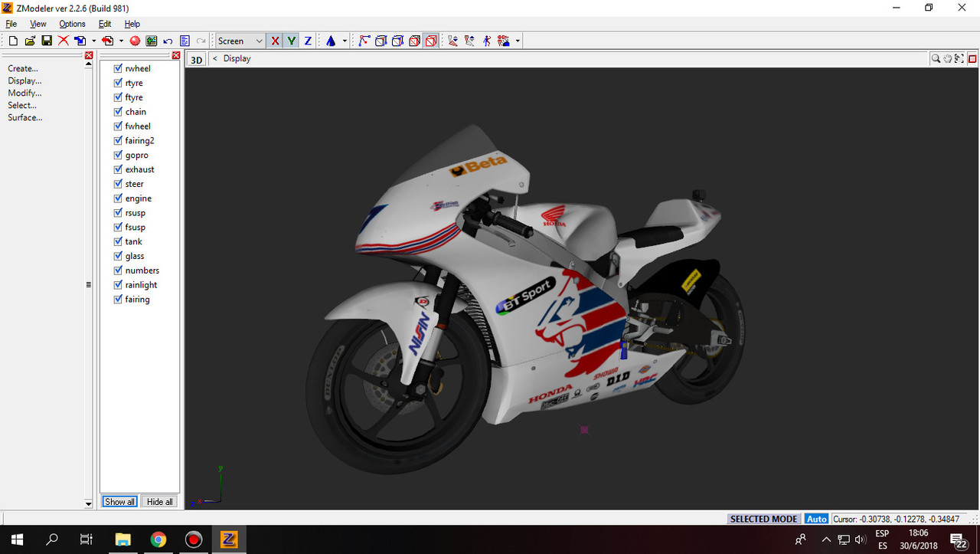Click the red X delete toolbar icon
980x554 pixels.
(x=64, y=41)
